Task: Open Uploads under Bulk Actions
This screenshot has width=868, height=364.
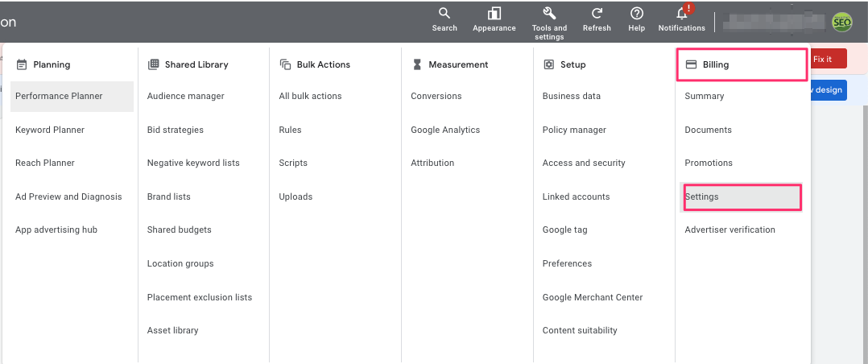Action: [296, 196]
